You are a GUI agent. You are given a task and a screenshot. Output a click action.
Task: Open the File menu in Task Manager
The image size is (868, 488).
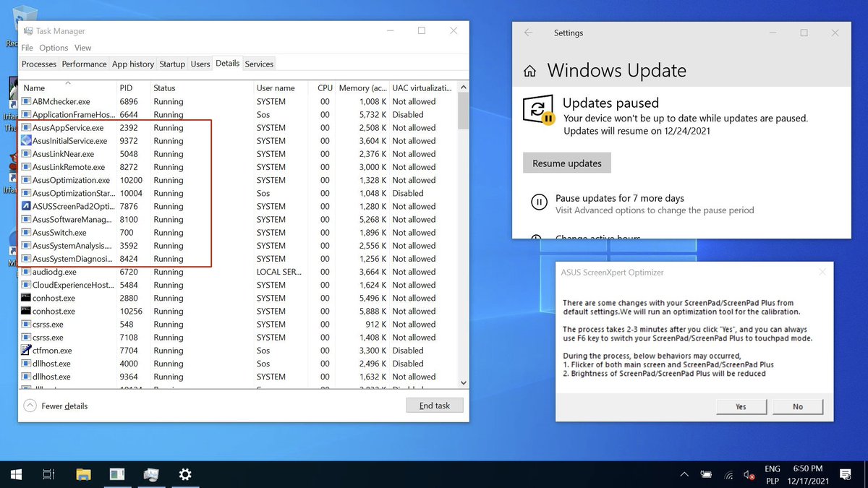pos(27,48)
